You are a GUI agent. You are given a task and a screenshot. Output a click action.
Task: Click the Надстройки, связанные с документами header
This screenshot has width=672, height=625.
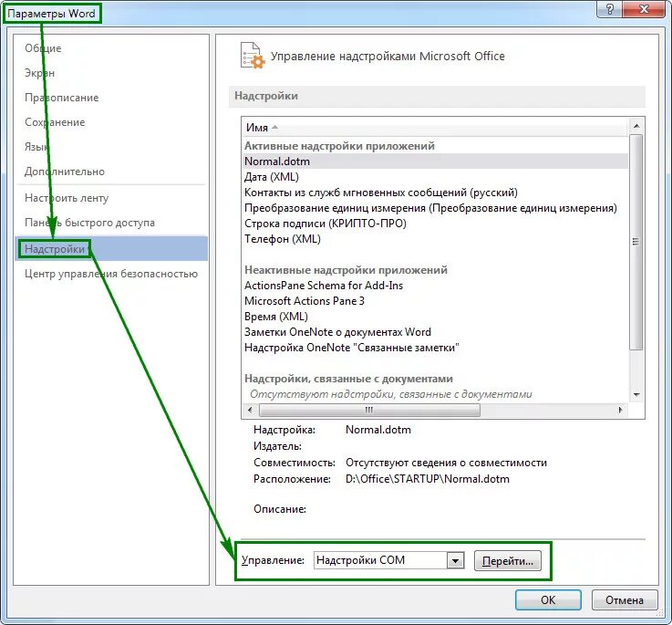click(348, 379)
